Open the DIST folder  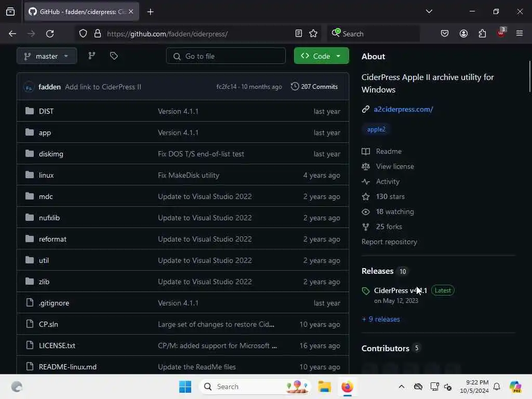coord(46,111)
